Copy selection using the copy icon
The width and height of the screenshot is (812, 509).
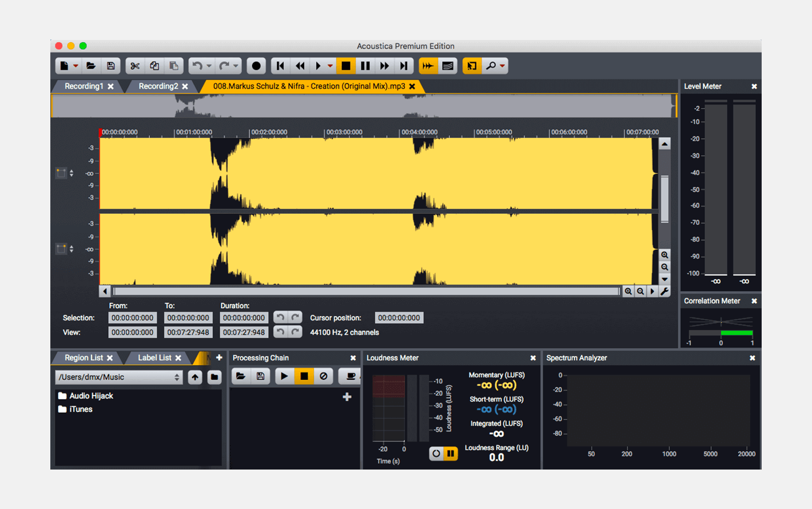click(154, 66)
